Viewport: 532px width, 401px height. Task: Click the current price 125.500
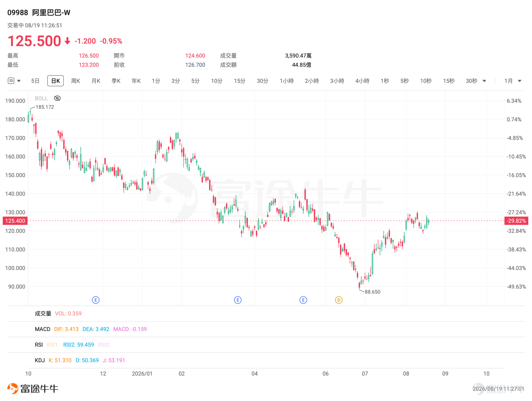(x=34, y=41)
